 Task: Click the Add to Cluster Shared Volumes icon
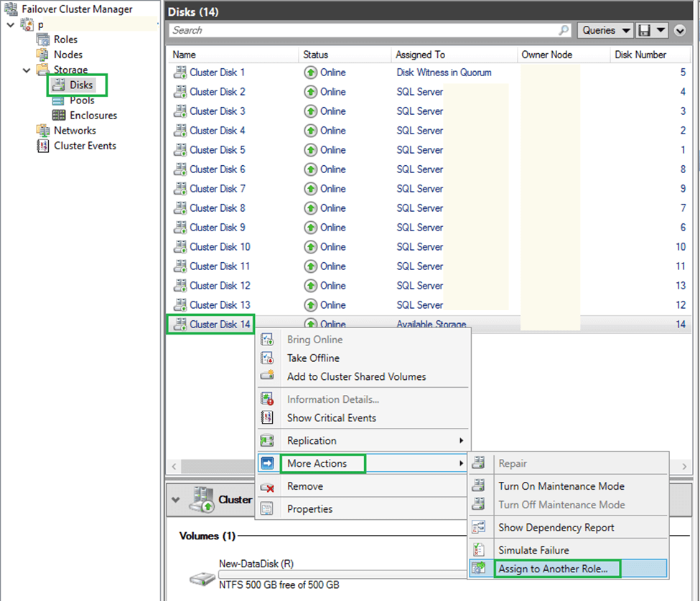point(267,375)
